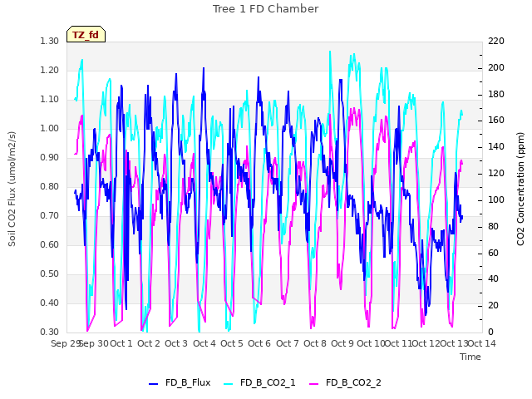Click the chart title Tree 1 FD Chamber
Image resolution: width=532 pixels, height=399 pixels.
pos(266,9)
